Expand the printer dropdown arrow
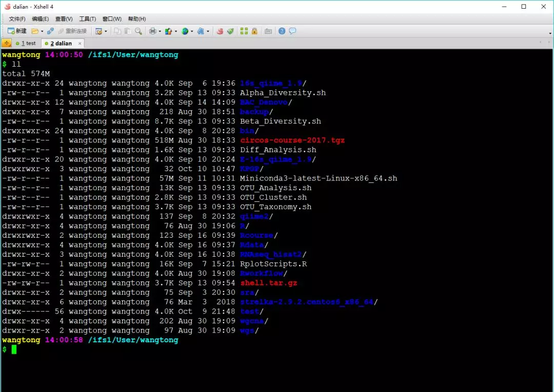Image resolution: width=554 pixels, height=392 pixels. pyautogui.click(x=160, y=31)
